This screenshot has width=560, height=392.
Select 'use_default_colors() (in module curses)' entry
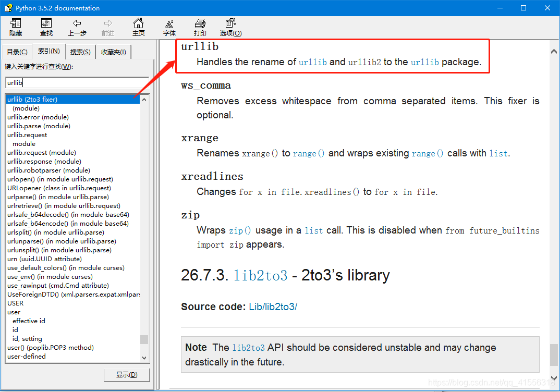coord(66,268)
